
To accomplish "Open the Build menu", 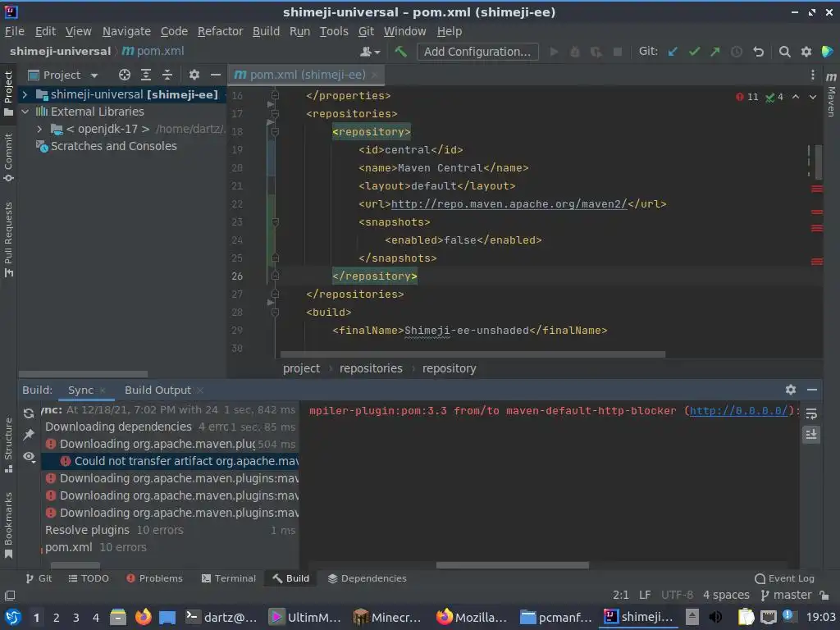I will 267,32.
